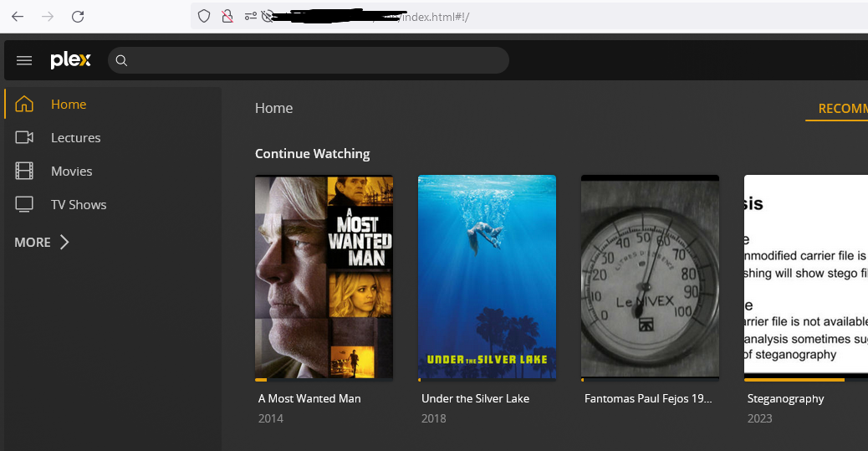Click the browser forward arrow
The width and height of the screenshot is (868, 451).
coord(48,17)
